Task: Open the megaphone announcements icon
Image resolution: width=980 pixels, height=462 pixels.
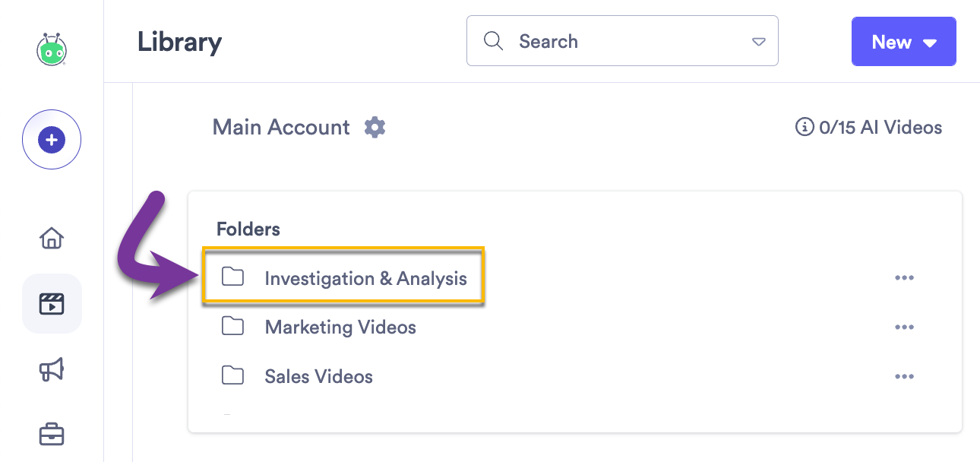Action: [x=51, y=369]
